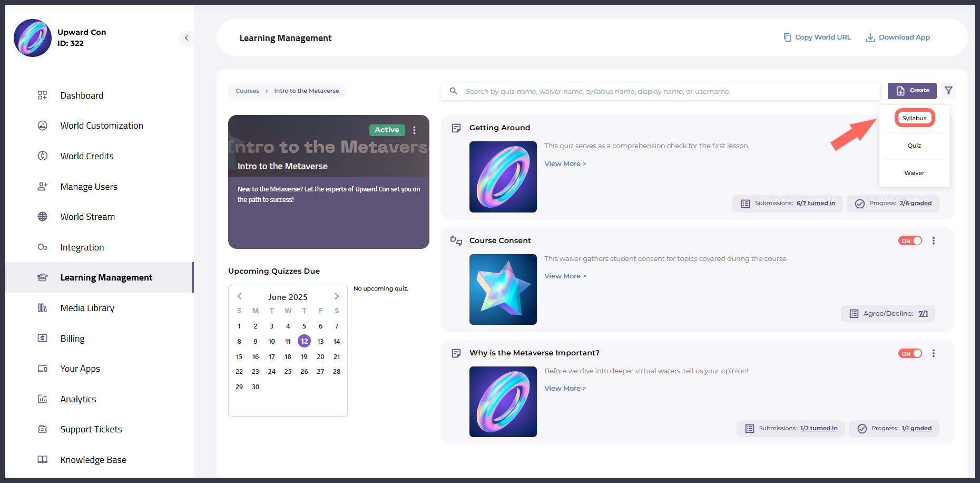The image size is (980, 483).
Task: Select Waiver from Create menu
Action: click(x=914, y=173)
